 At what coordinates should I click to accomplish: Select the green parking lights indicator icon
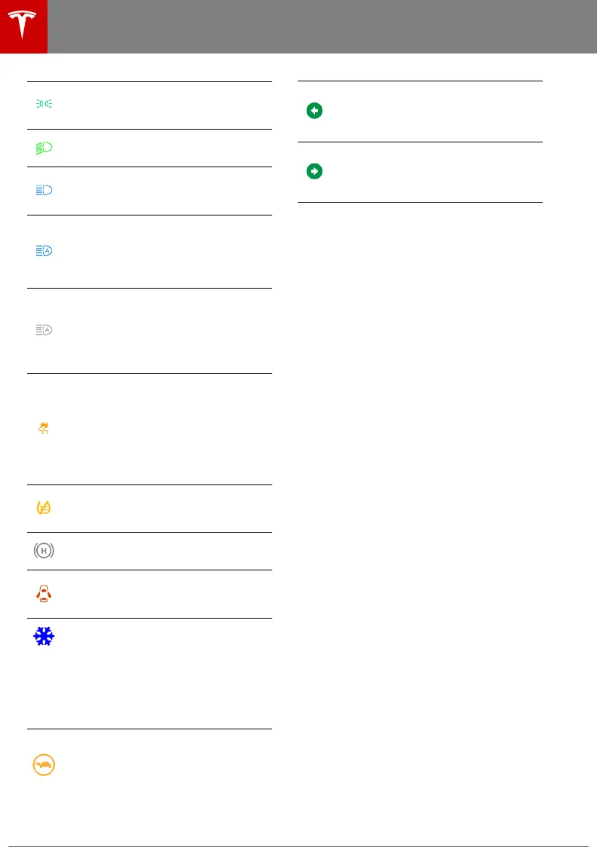pyautogui.click(x=44, y=105)
